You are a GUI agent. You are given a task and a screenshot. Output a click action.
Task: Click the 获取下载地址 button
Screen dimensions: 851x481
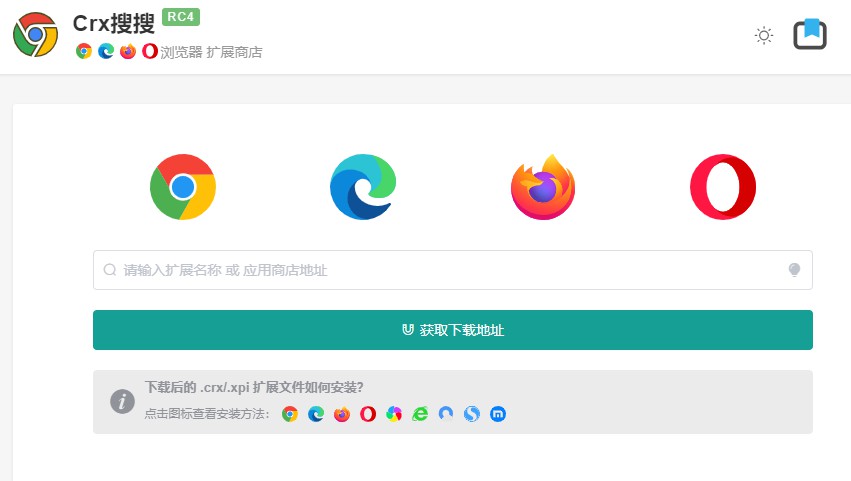453,330
